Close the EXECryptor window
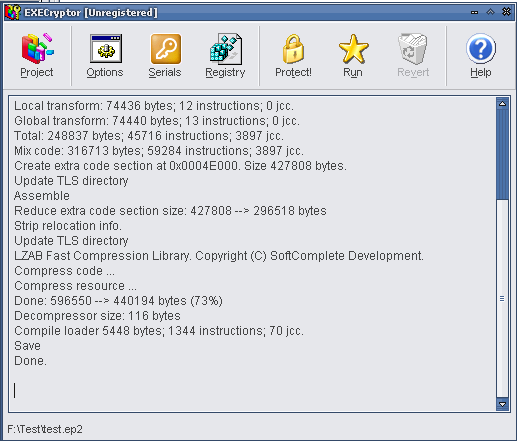Image resolution: width=517 pixels, height=441 pixels. coord(506,12)
